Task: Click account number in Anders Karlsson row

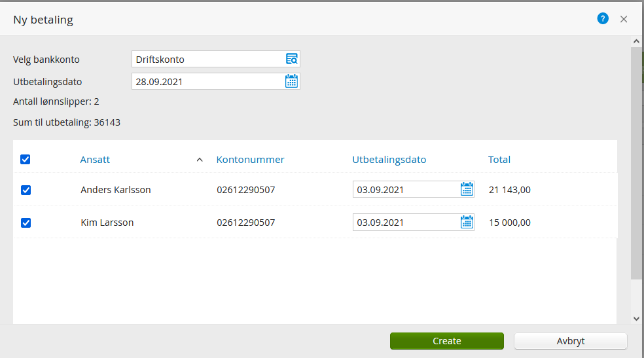Action: click(x=246, y=190)
